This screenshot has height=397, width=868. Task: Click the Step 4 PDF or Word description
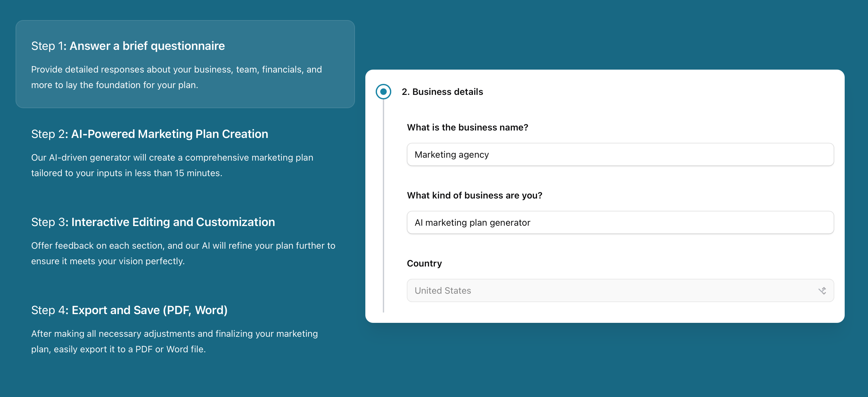(174, 341)
